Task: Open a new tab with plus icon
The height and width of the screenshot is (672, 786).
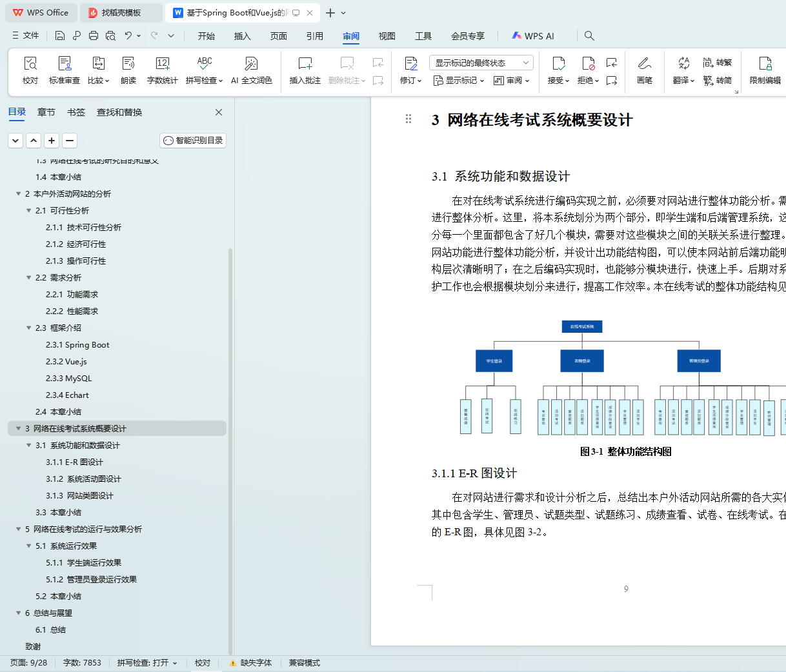Action: [330, 13]
